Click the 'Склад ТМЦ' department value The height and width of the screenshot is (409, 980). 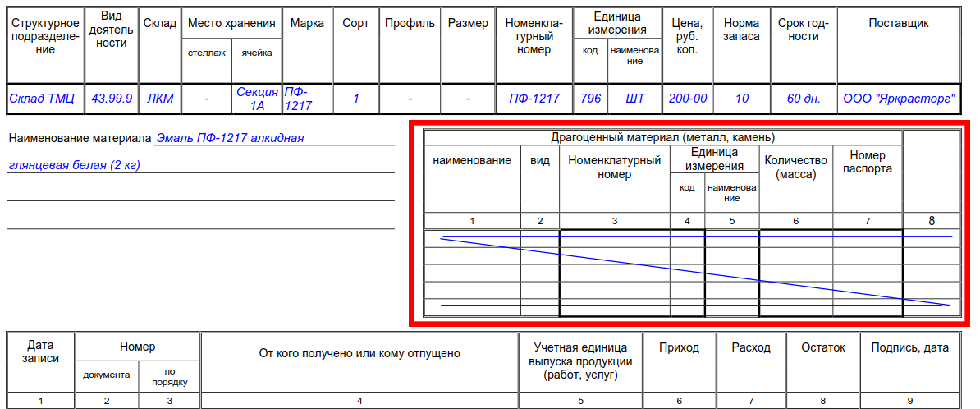(x=42, y=99)
